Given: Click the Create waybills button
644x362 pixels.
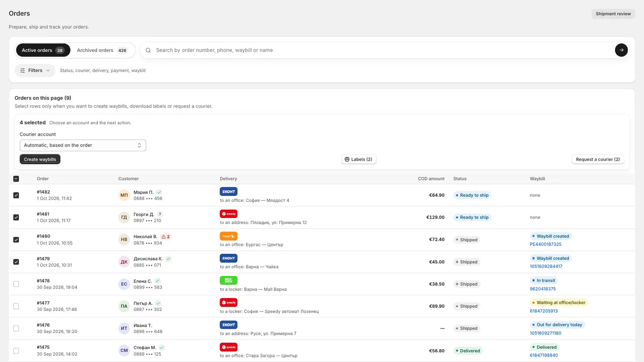Looking at the screenshot, I should pyautogui.click(x=40, y=159).
